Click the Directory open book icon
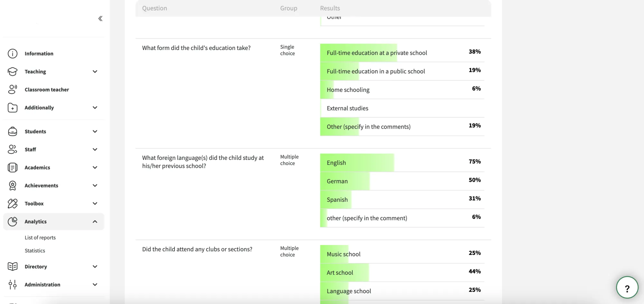The height and width of the screenshot is (304, 644). 13,267
